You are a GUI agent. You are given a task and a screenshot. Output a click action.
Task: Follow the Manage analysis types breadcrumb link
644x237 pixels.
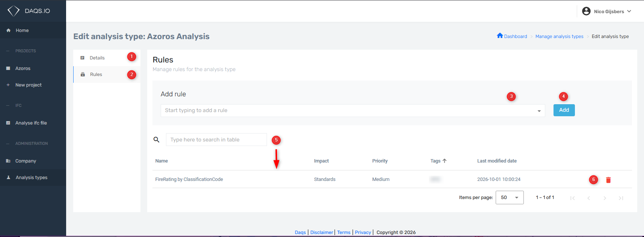click(559, 36)
